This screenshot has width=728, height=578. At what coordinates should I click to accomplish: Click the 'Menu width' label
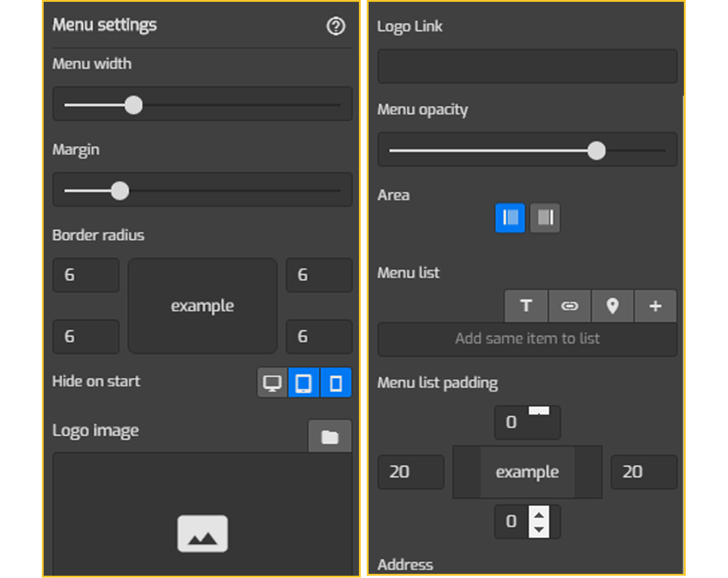coord(92,64)
